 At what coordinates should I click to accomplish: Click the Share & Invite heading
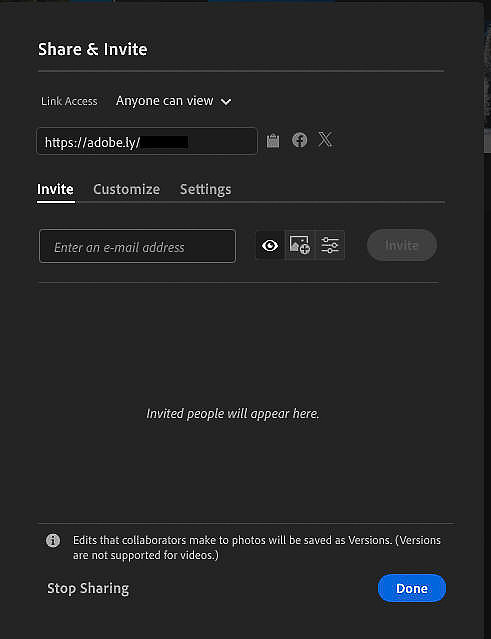pyautogui.click(x=92, y=49)
